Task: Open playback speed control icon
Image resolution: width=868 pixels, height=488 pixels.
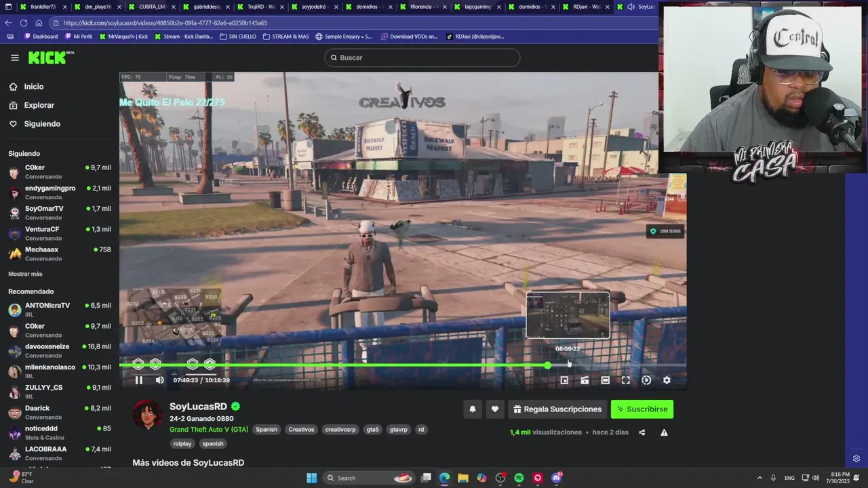Action: coord(646,380)
